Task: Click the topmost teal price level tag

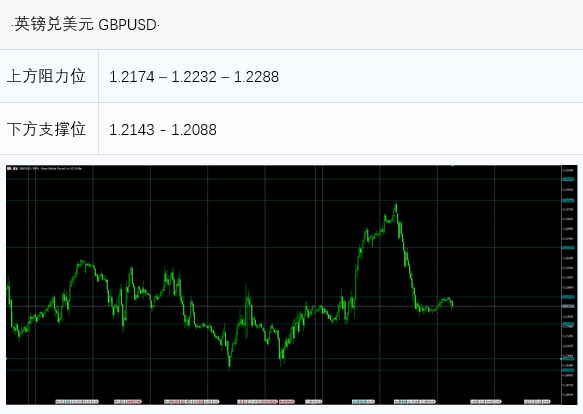Action: point(568,179)
